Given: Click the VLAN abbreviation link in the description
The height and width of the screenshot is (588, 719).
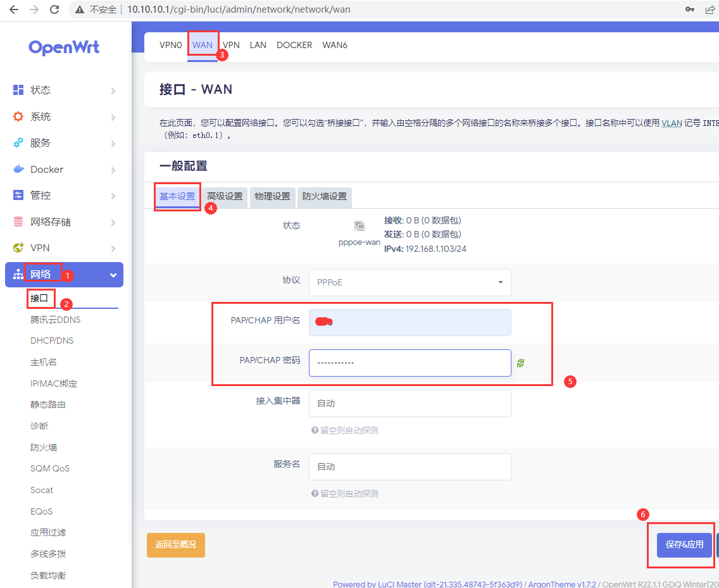Looking at the screenshot, I should click(672, 123).
